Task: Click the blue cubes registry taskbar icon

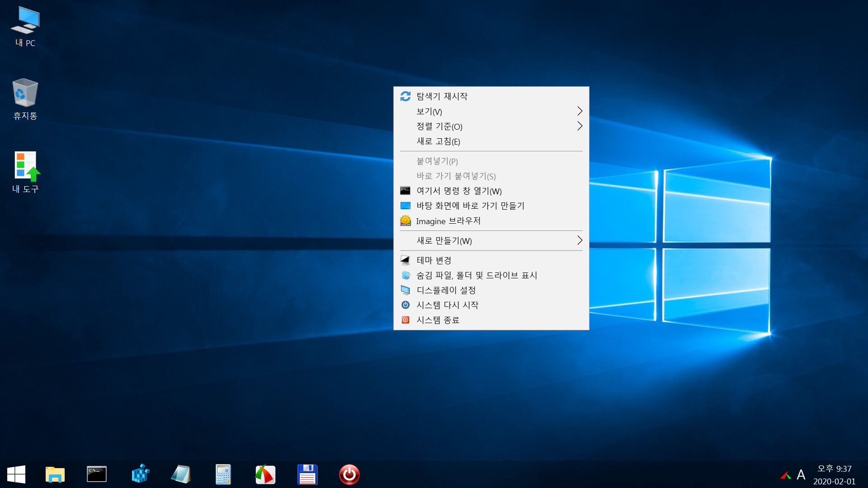Action: 140,474
